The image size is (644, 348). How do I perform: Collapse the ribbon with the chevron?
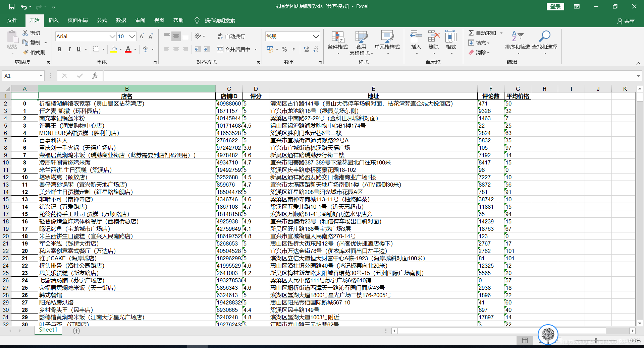pyautogui.click(x=638, y=63)
